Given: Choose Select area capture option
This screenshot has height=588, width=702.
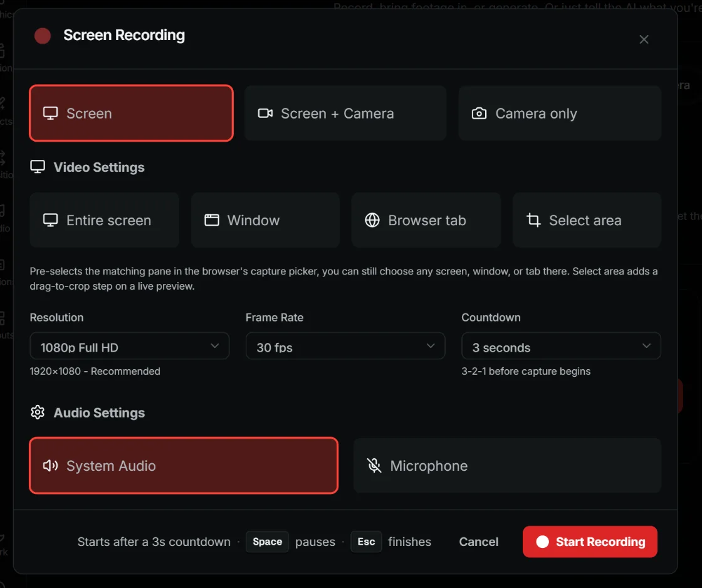Looking at the screenshot, I should [x=587, y=220].
